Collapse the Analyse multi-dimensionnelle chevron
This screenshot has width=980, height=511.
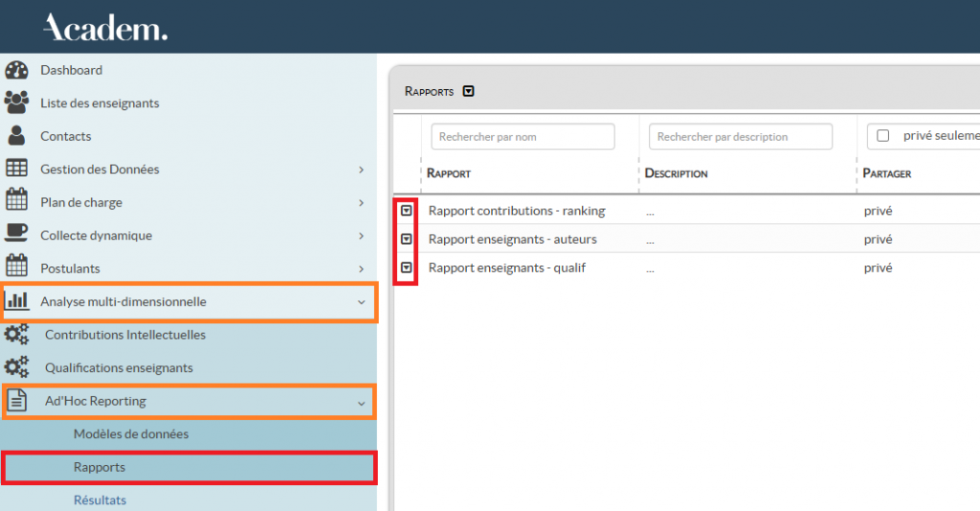tap(361, 302)
